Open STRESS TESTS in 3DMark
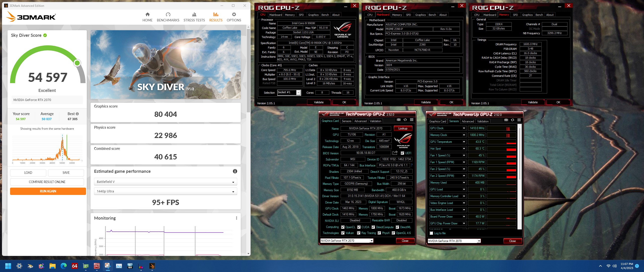644x272 pixels. coord(194,17)
